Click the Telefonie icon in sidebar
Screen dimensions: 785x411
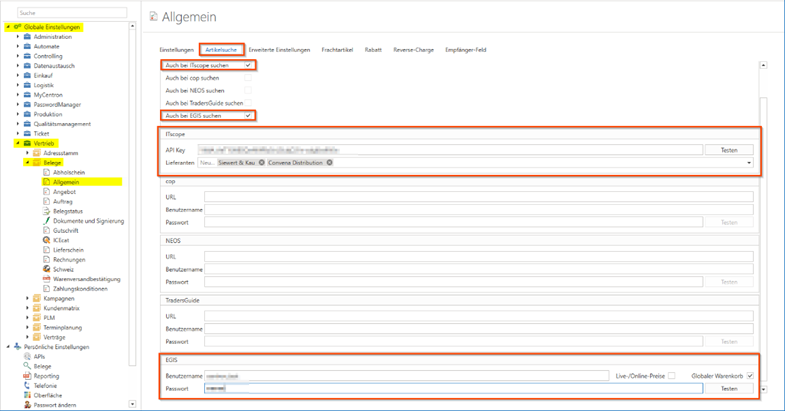tap(26, 385)
